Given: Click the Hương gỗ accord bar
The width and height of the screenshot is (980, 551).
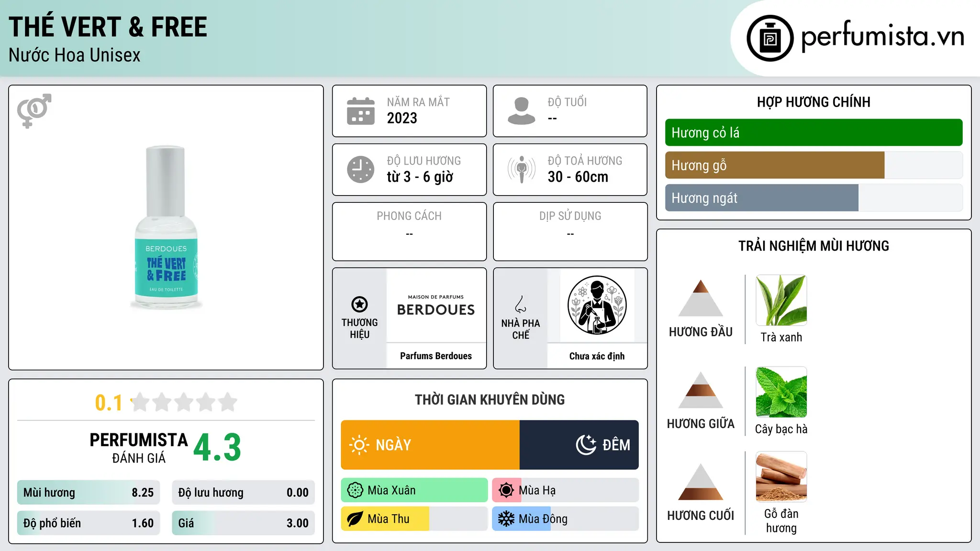Looking at the screenshot, I should pyautogui.click(x=813, y=165).
